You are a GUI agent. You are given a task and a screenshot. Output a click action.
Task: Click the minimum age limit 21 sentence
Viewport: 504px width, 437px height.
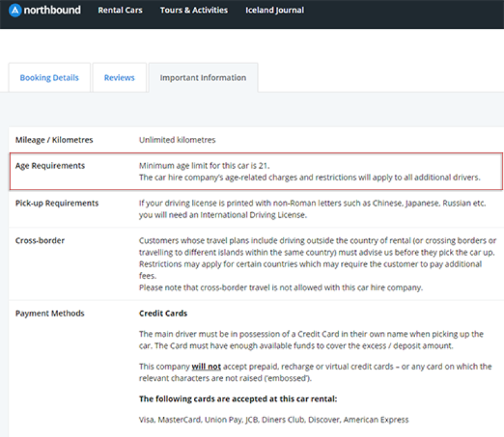tap(204, 166)
